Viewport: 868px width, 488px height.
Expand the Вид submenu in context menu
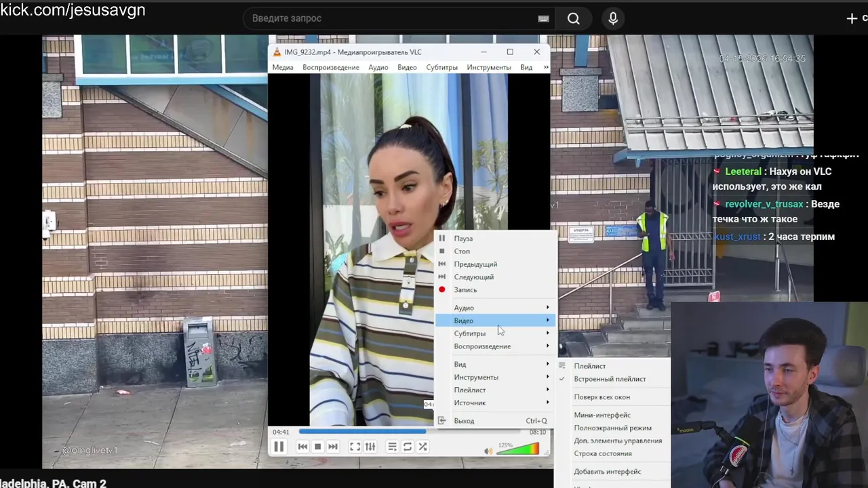pos(495,365)
